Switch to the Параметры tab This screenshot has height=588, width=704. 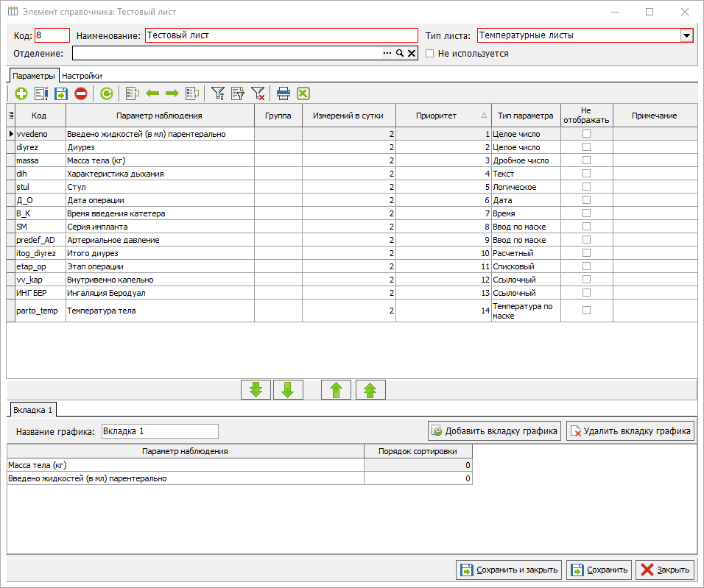34,76
